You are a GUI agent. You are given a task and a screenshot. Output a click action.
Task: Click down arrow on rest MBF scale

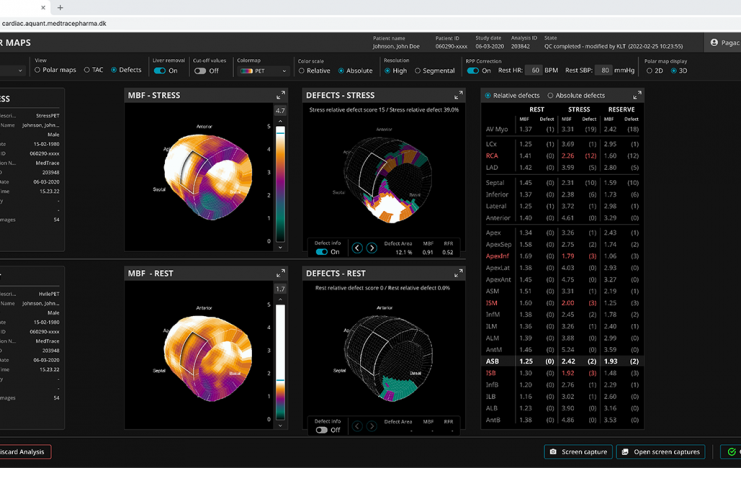[x=280, y=425]
